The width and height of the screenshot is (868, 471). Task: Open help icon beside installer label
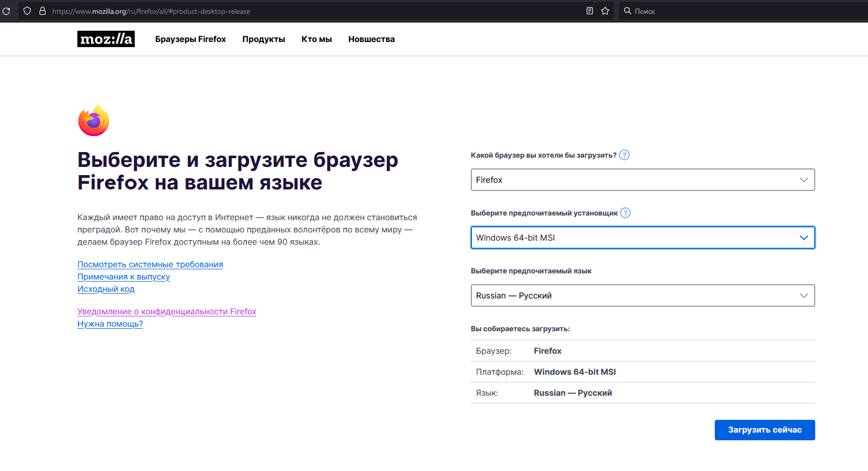click(x=625, y=212)
